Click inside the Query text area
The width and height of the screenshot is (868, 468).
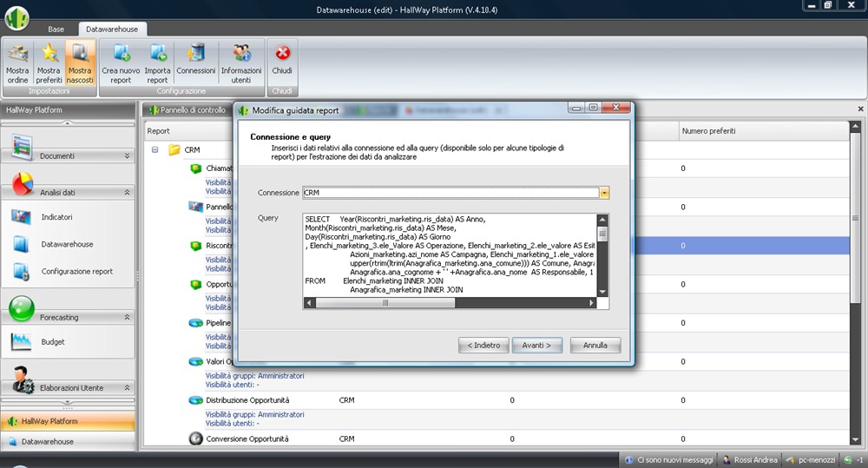pos(450,254)
